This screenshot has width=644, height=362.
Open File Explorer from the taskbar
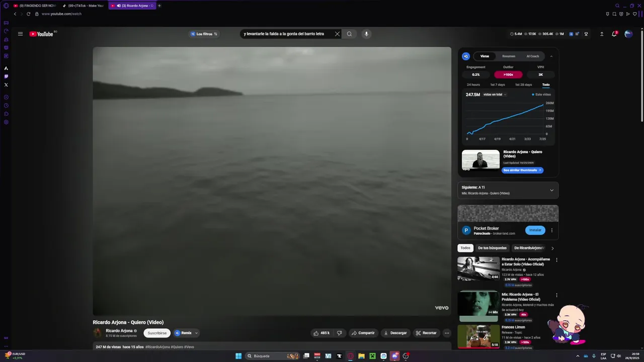(361, 356)
